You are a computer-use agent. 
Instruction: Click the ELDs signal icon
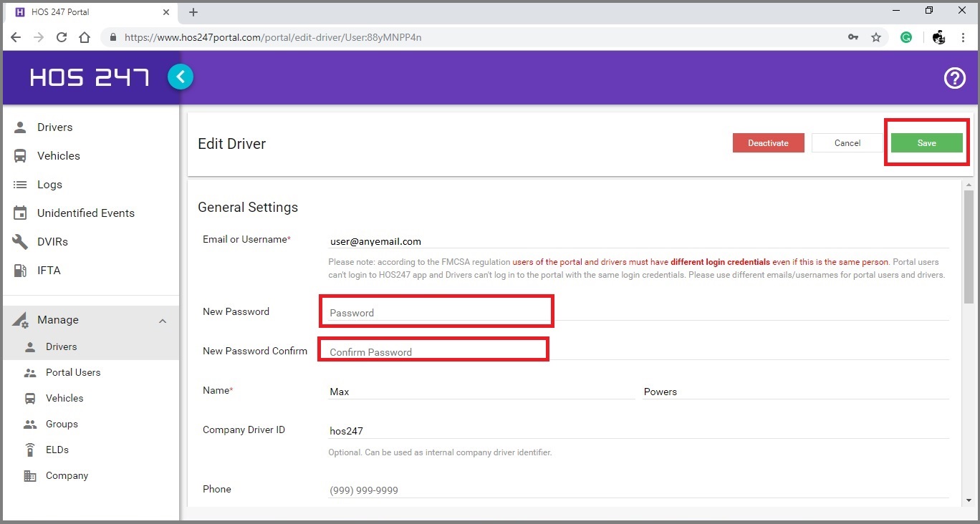coord(30,450)
